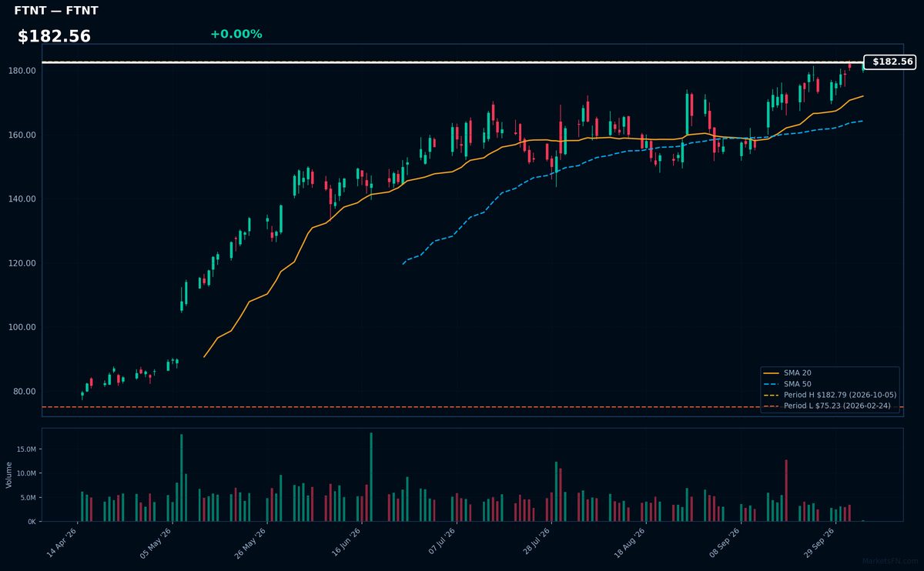Click the 15.0M volume axis label

[26, 449]
